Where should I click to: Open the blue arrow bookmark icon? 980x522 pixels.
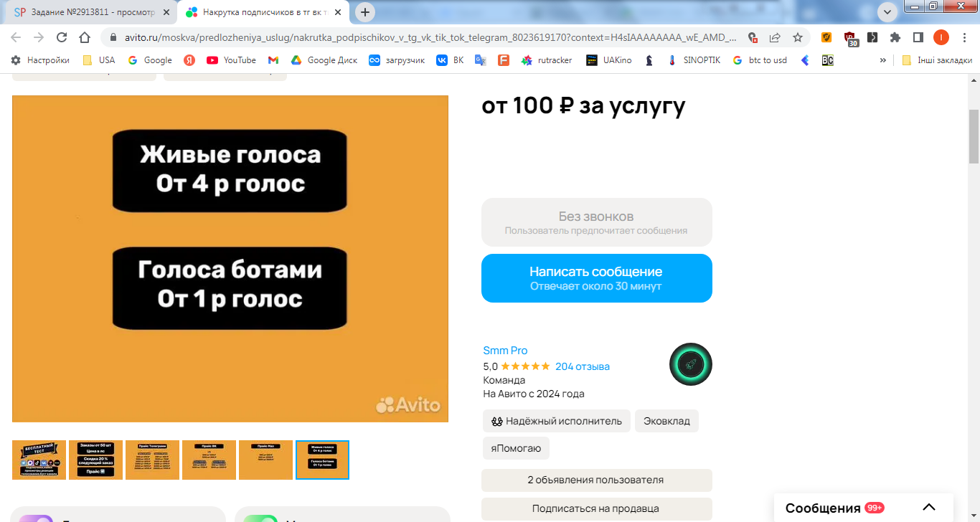tap(805, 60)
